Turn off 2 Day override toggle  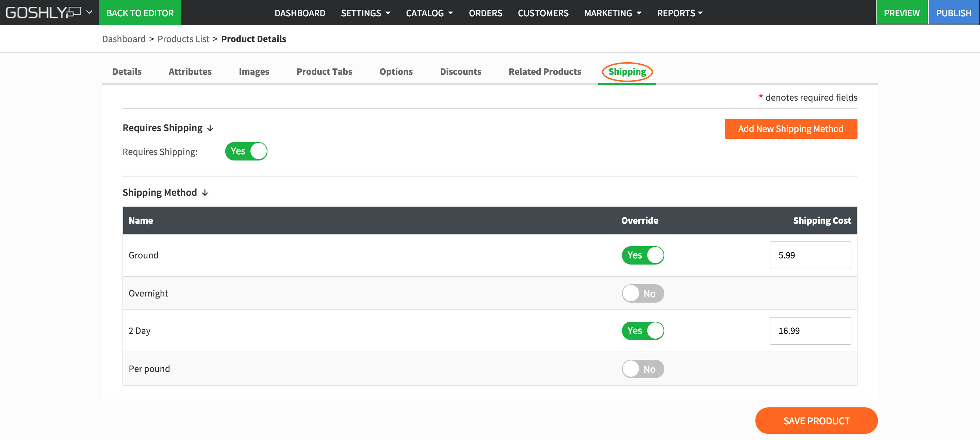[642, 331]
